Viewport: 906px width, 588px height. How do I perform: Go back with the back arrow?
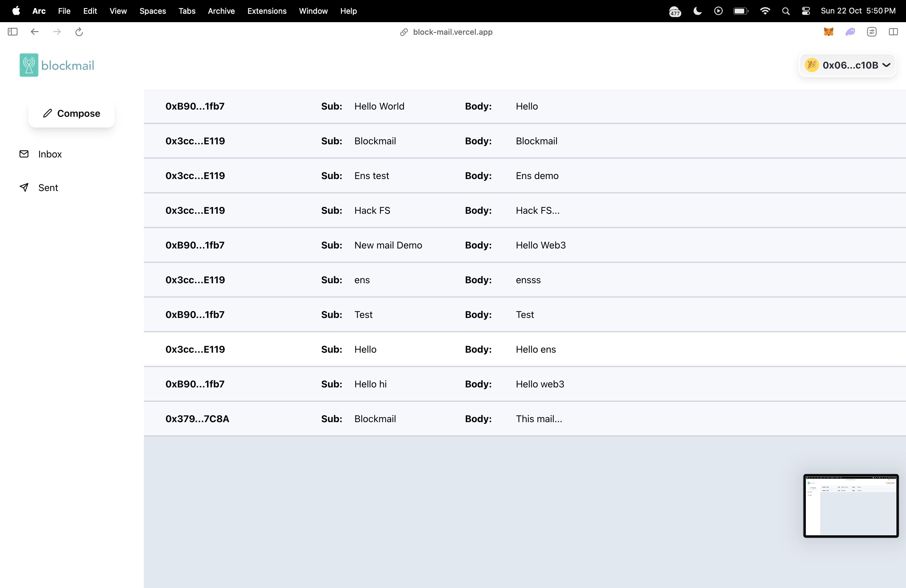tap(35, 32)
